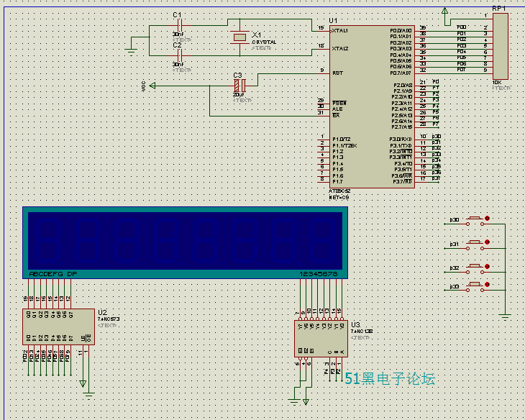Screen dimensions: 525x420
Task: Click the U1 reference label
Action: [x=333, y=21]
